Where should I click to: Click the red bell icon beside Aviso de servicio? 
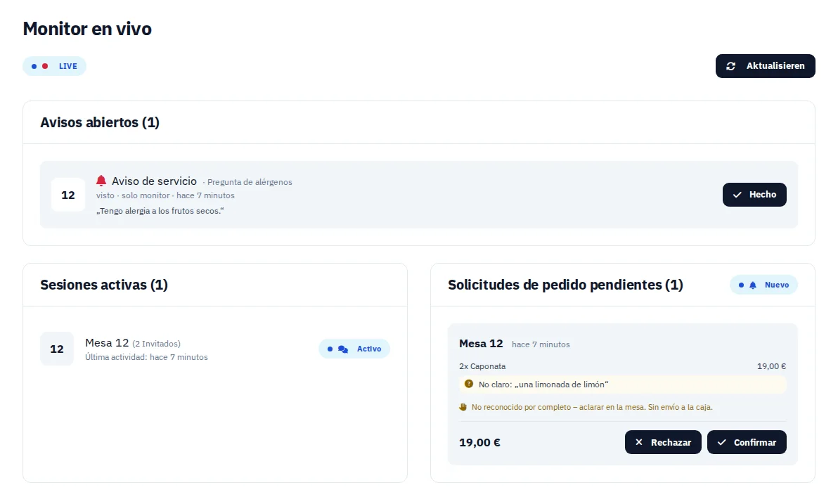101,180
